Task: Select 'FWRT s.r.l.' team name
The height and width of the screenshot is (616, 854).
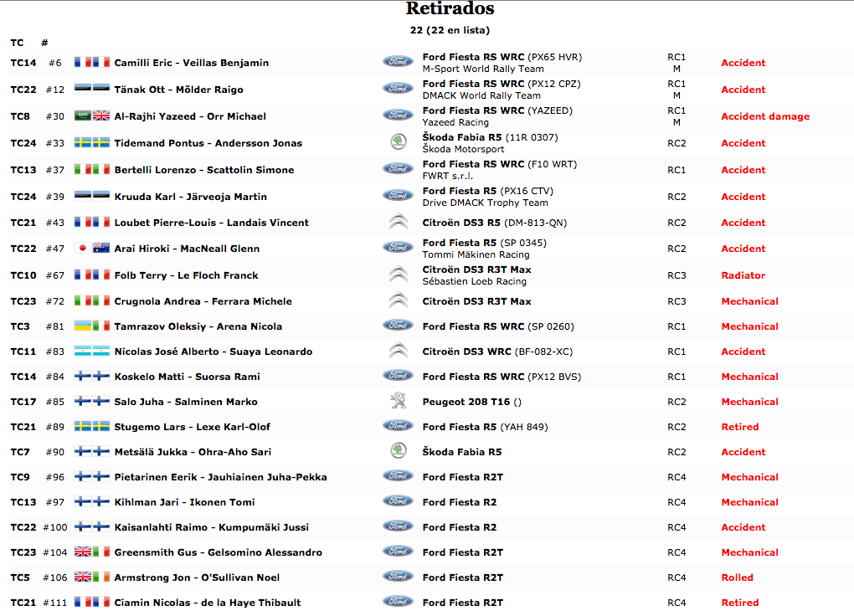Action: click(x=448, y=176)
